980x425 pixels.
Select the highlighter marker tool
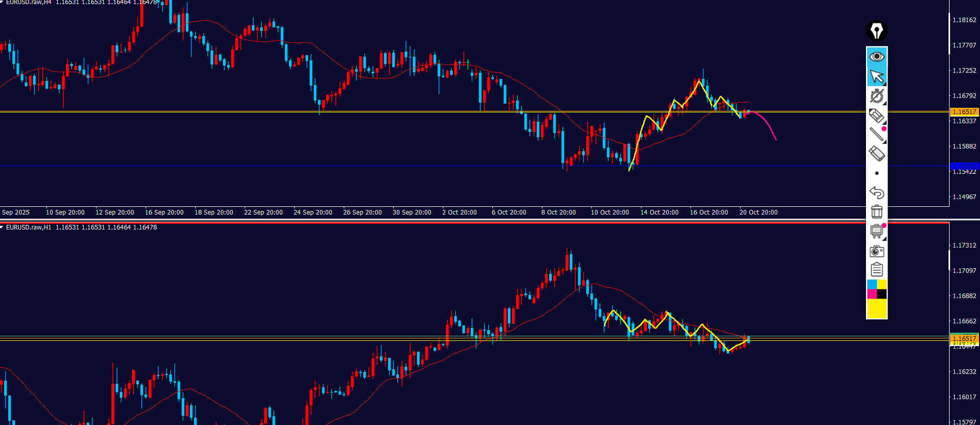pos(876,116)
